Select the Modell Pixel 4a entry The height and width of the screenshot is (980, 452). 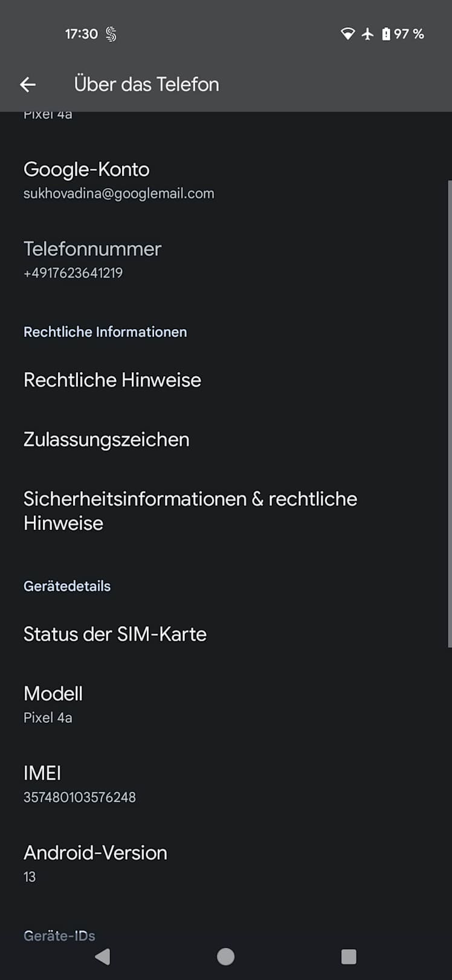point(53,705)
